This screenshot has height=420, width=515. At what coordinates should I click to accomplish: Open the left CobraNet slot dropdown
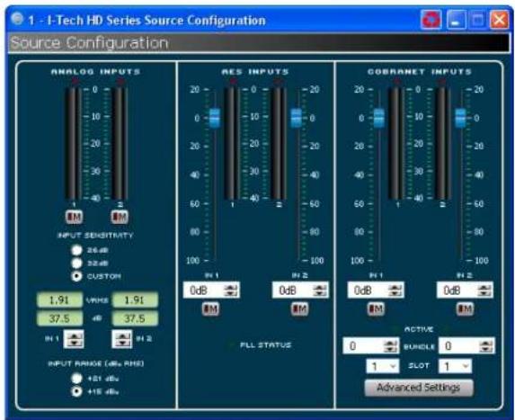click(x=383, y=366)
